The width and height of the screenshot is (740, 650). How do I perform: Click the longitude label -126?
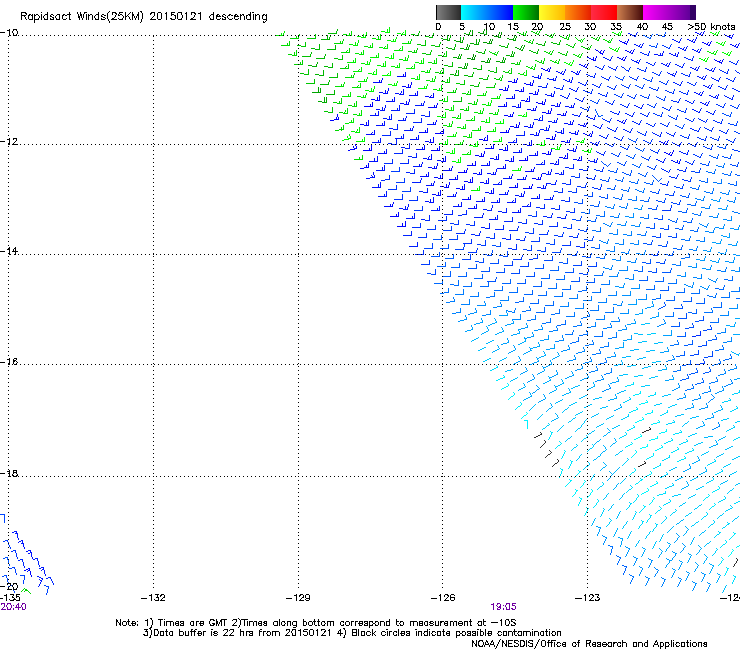click(443, 598)
